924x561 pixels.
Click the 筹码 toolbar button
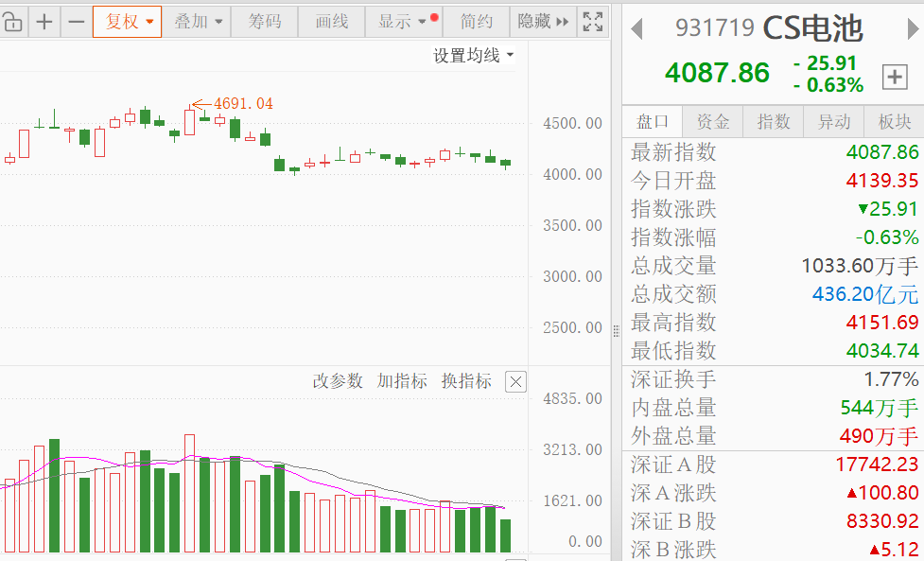265,22
